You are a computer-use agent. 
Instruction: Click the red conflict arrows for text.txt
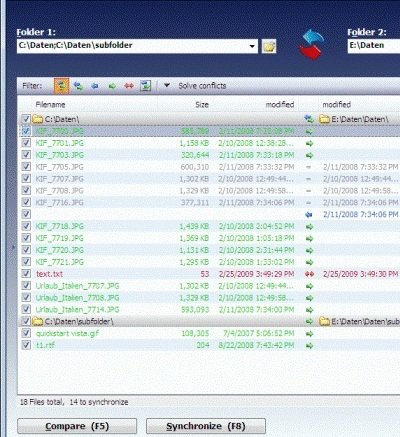309,274
